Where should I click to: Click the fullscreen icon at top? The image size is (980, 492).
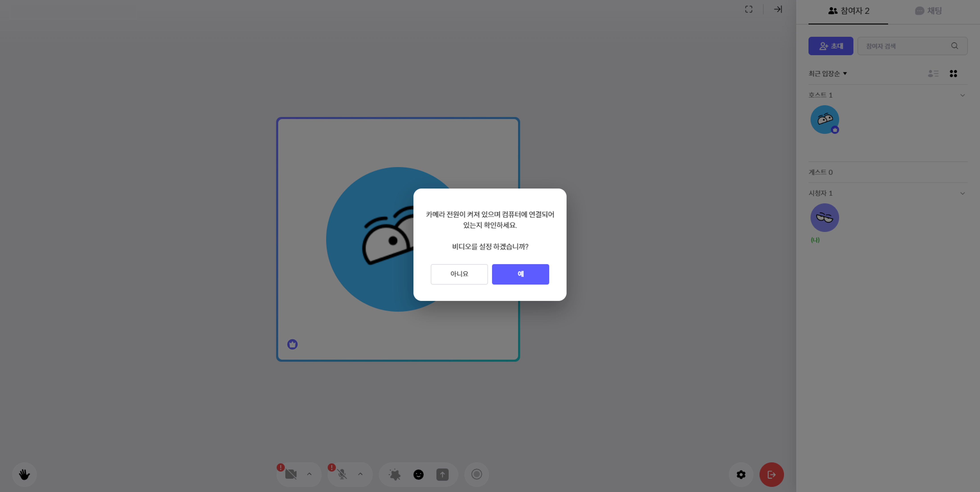coord(748,10)
